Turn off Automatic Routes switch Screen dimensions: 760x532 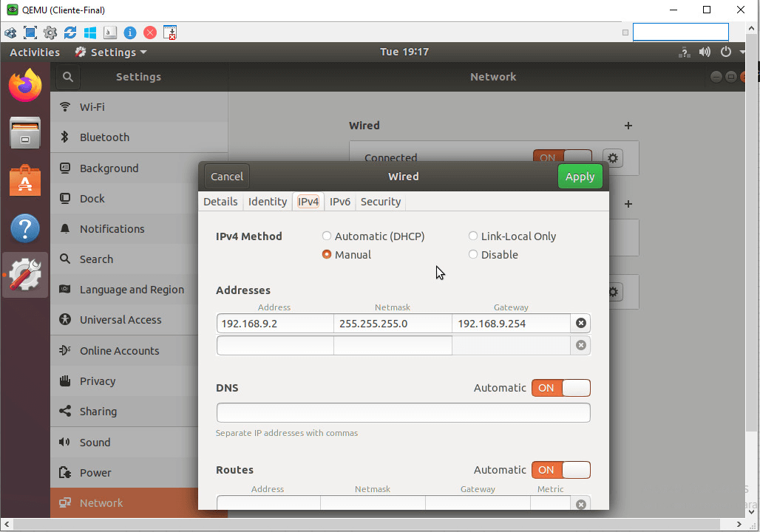560,470
